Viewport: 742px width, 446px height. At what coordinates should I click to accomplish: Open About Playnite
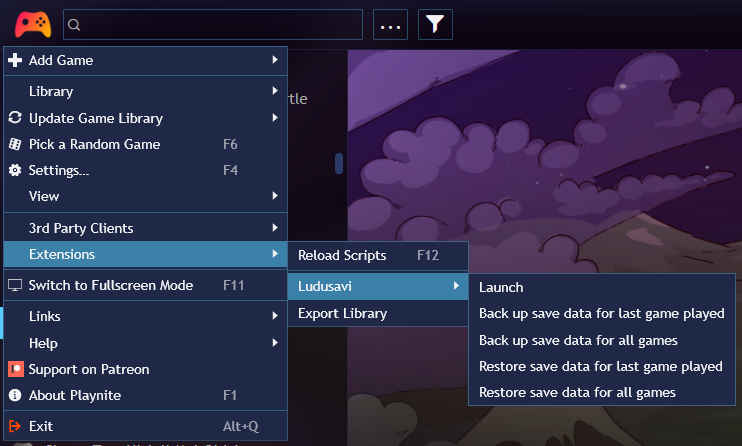[145, 395]
